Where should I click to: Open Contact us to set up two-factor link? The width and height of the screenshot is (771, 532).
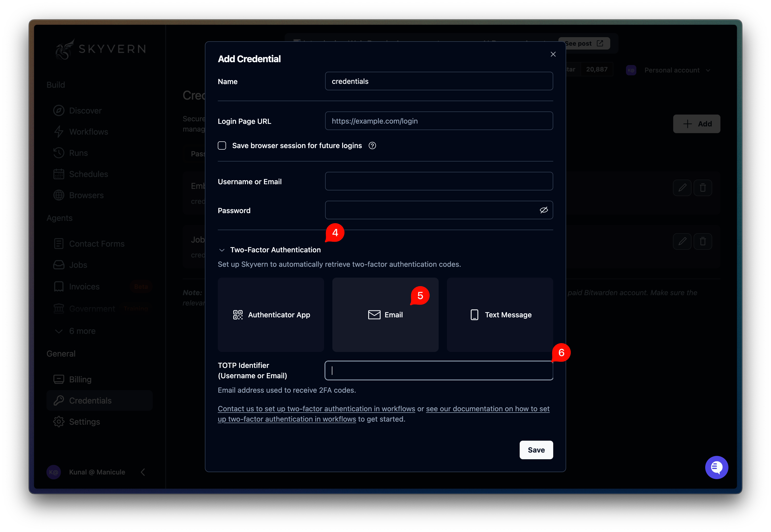[x=316, y=409]
